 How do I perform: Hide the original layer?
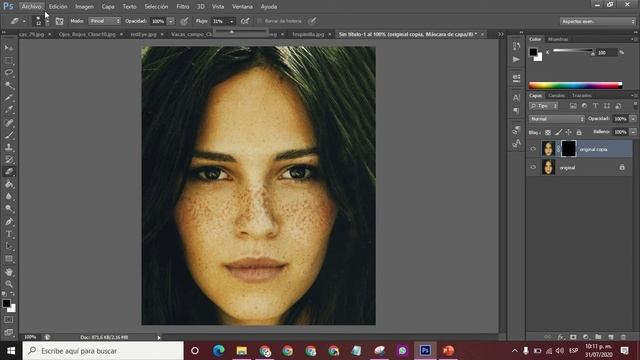coord(533,167)
